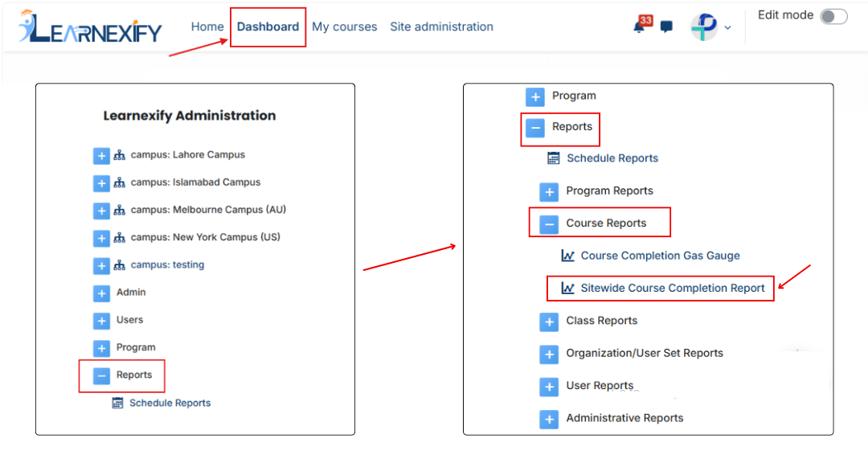Image resolution: width=868 pixels, height=455 pixels.
Task: Expand Organization/User Set Reports node
Action: pos(549,355)
